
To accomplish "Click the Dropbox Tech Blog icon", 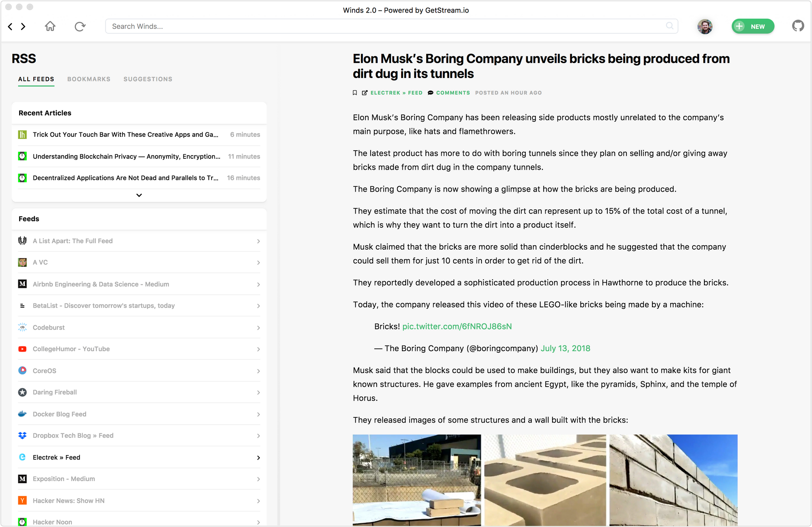I will [22, 435].
